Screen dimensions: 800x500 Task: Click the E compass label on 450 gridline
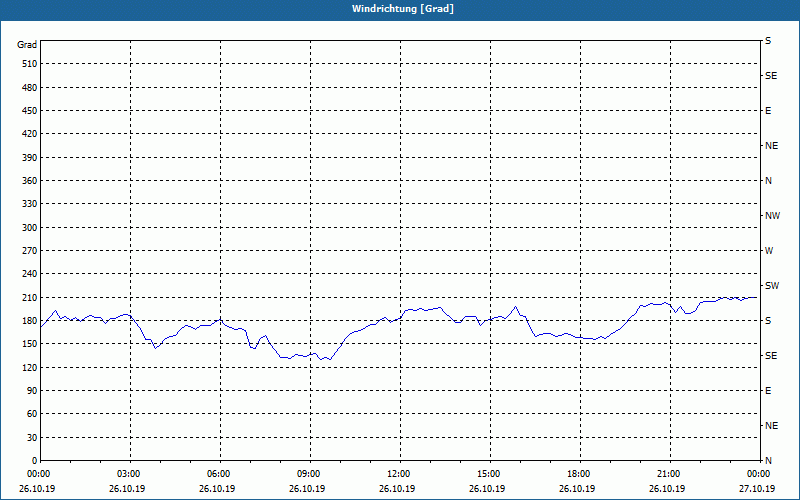(x=768, y=111)
